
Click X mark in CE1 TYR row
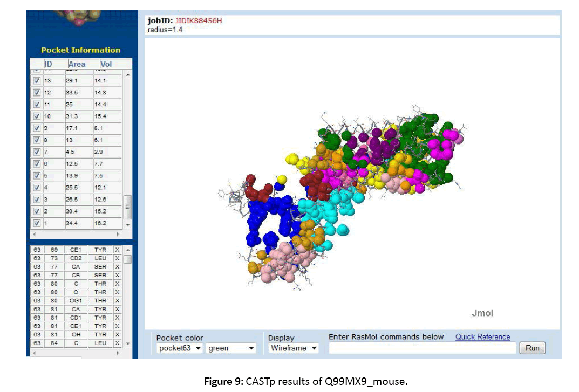click(x=117, y=250)
